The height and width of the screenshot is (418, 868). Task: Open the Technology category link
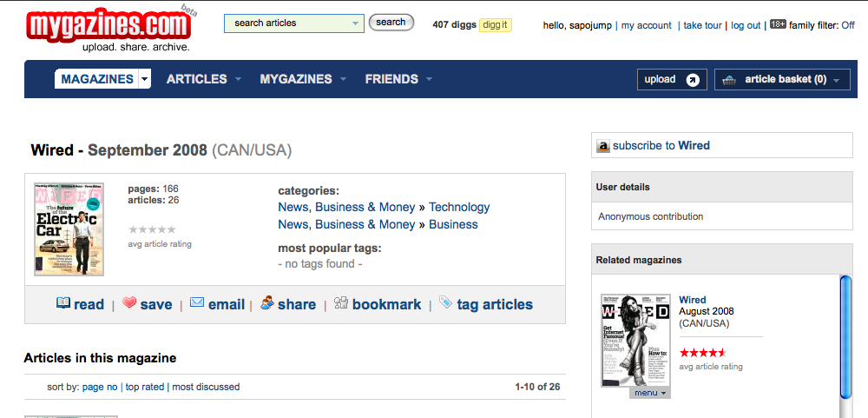tap(459, 207)
